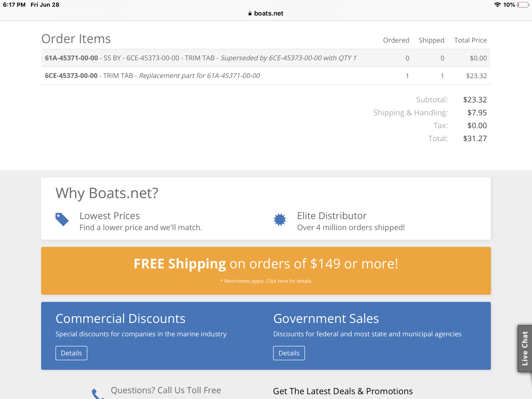Click 'Over 4 million orders shipped!' text

click(351, 227)
